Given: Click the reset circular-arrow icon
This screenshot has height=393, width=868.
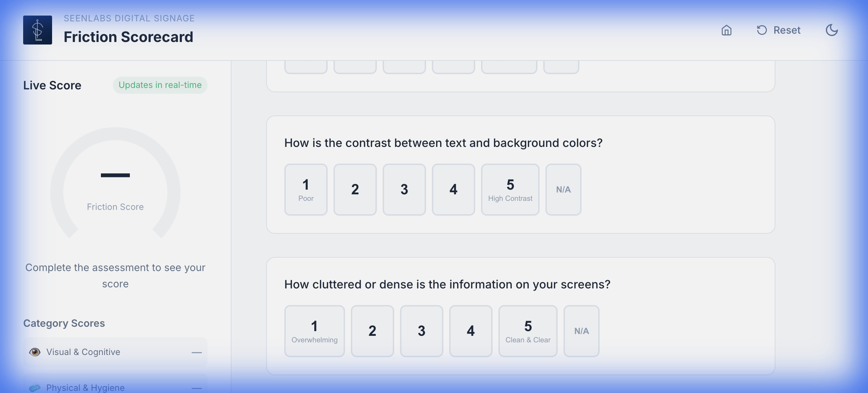Looking at the screenshot, I should 762,30.
